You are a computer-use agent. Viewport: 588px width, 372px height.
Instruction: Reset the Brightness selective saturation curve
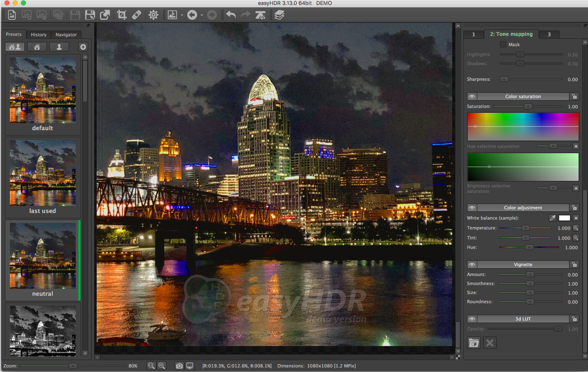click(x=576, y=188)
